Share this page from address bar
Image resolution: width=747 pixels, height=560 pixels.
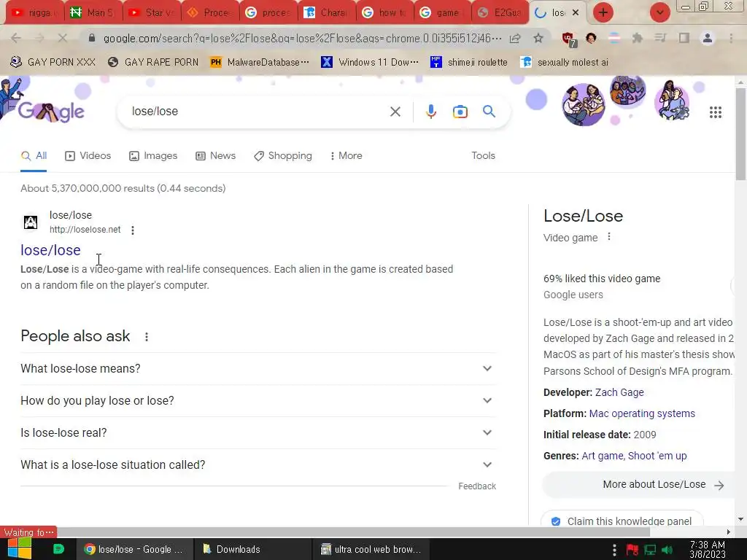515,38
